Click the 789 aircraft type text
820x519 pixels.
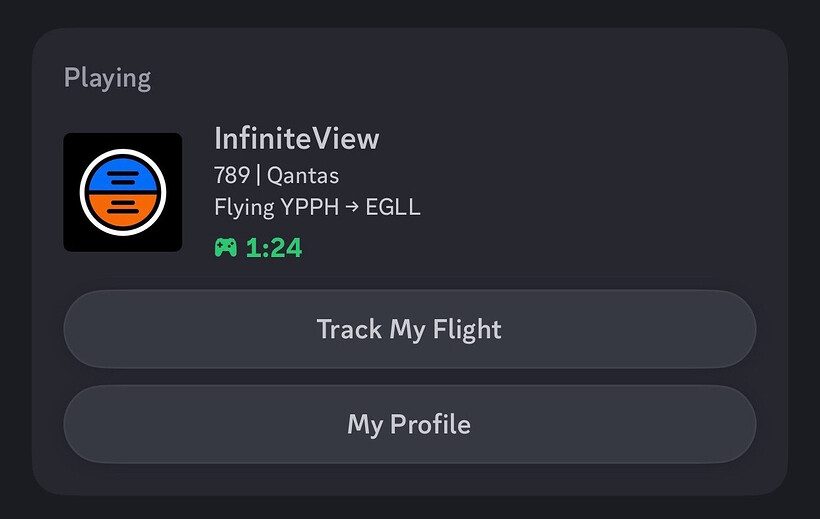(x=232, y=176)
